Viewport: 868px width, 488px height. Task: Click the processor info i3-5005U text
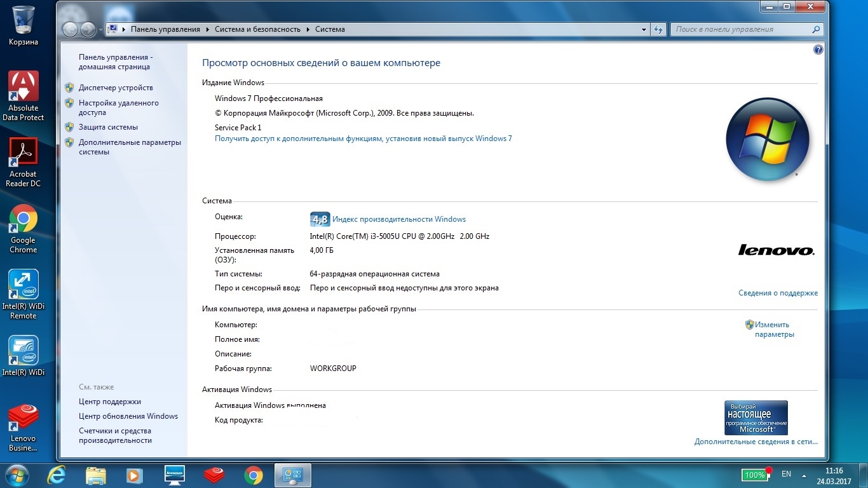(x=399, y=236)
